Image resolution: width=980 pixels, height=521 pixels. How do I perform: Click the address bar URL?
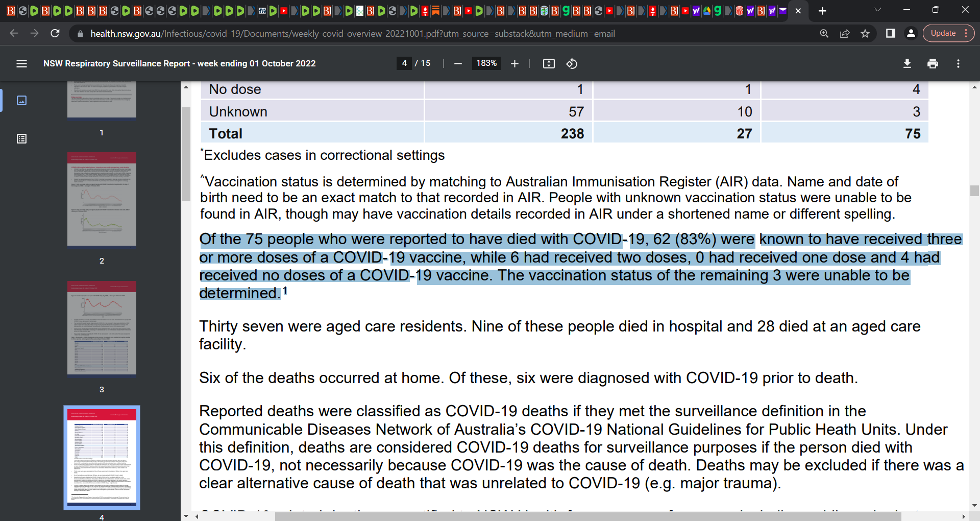[x=352, y=33]
